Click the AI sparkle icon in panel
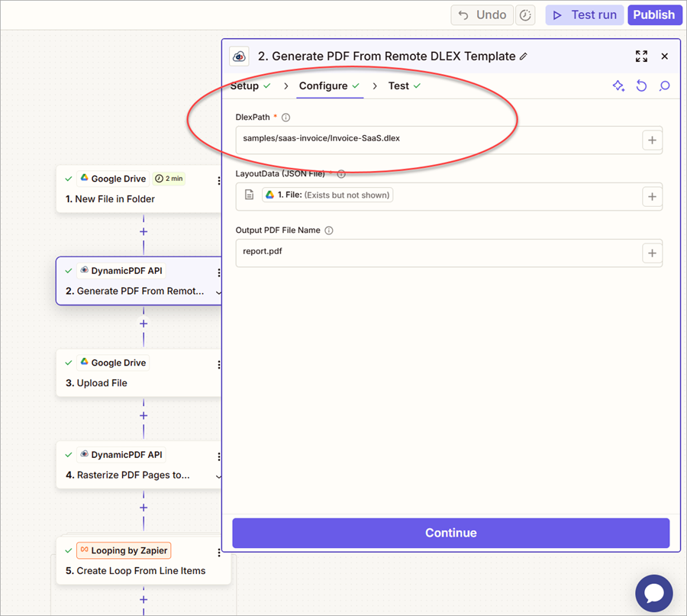This screenshot has height=616, width=687. coord(618,86)
